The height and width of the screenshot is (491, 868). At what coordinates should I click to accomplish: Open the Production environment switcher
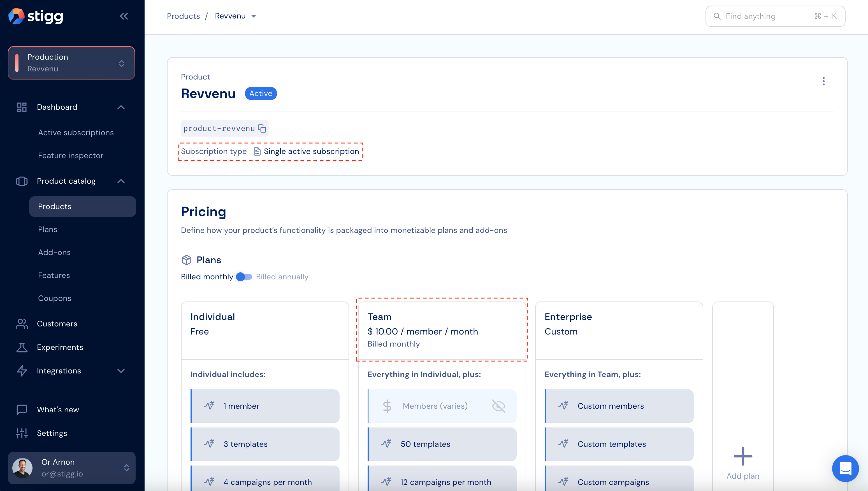71,63
